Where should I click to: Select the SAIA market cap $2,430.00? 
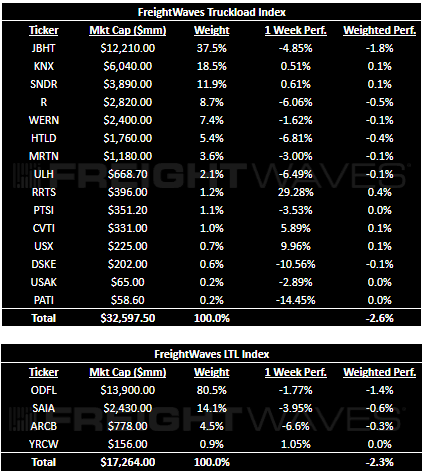coord(128,408)
